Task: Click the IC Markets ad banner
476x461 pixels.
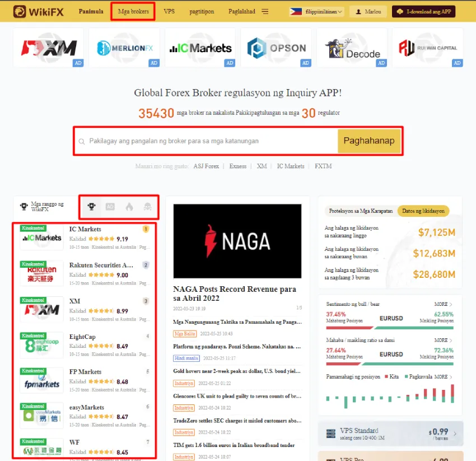Action: tap(200, 48)
